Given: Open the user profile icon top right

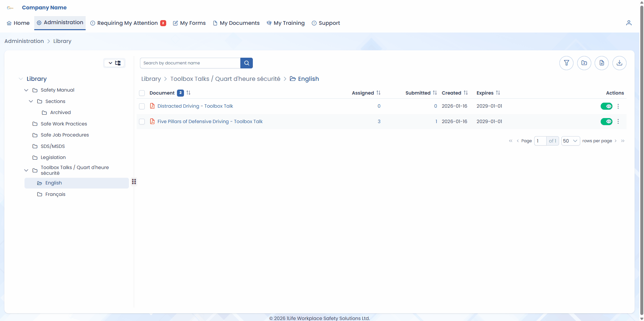Looking at the screenshot, I should point(629,23).
